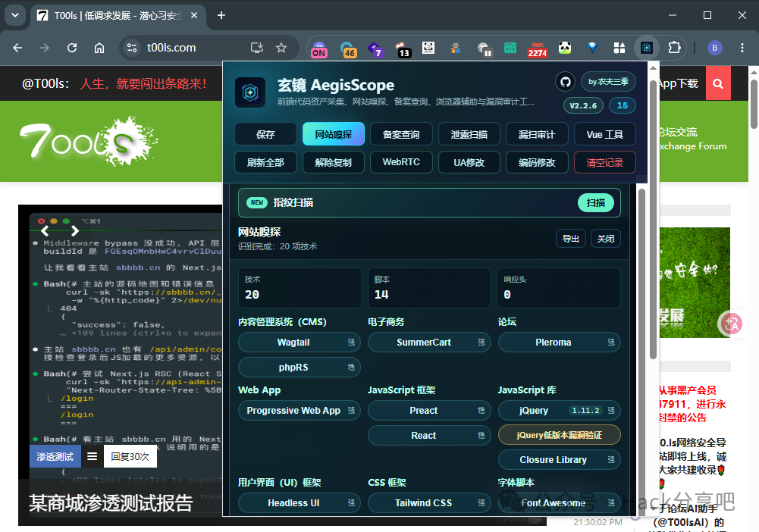Click the install app icon in address bar
This screenshot has height=532, width=759.
tap(257, 48)
